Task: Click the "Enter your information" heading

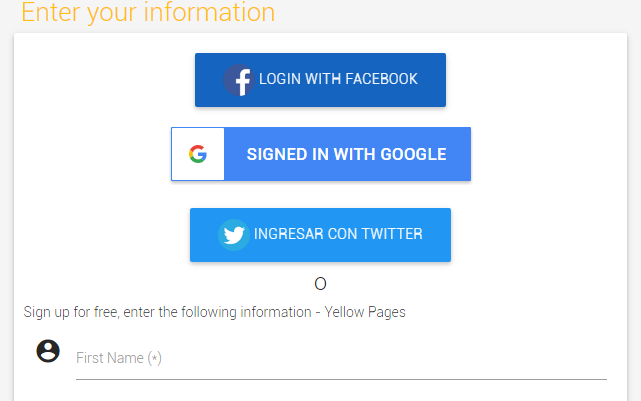Action: tap(148, 13)
